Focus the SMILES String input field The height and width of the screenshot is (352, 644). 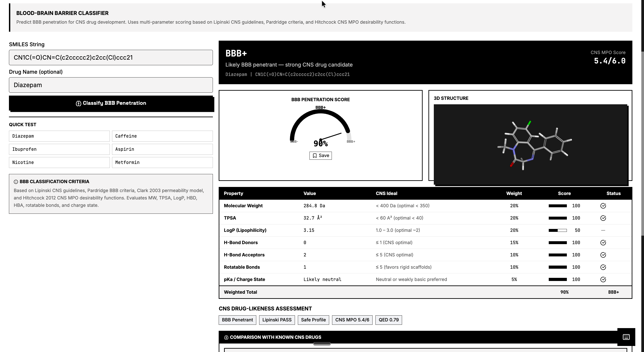pos(111,57)
